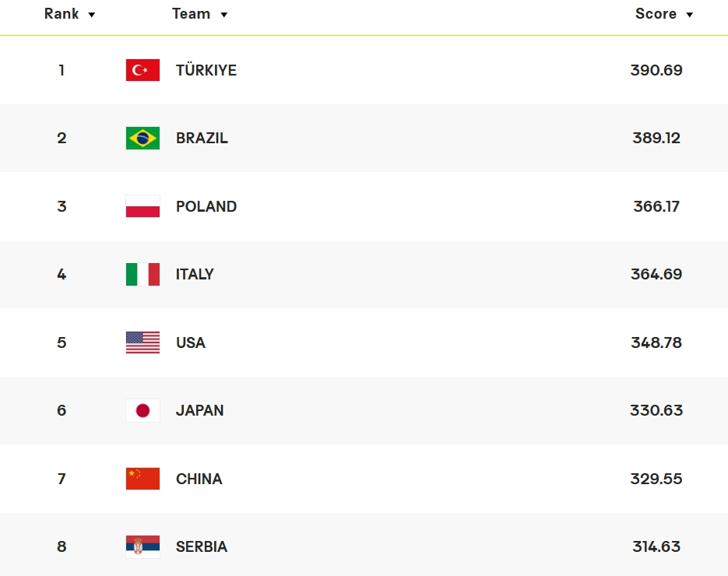Open the USA team name

(191, 342)
